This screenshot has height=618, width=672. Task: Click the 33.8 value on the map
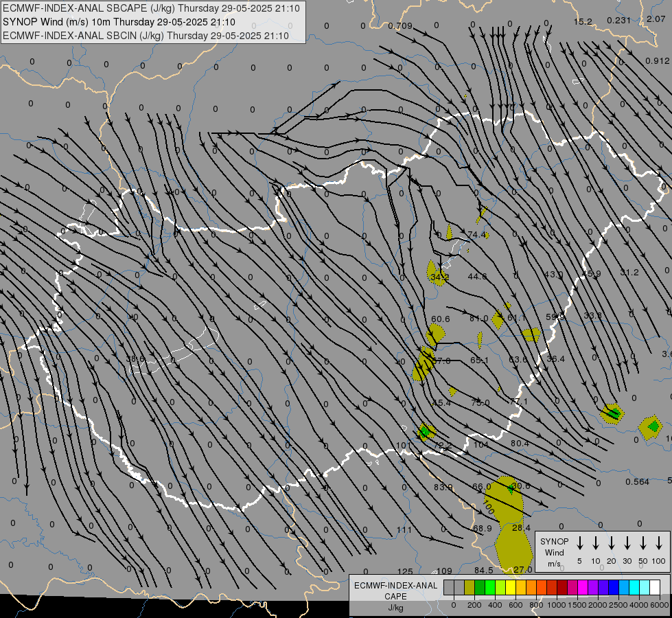592,316
